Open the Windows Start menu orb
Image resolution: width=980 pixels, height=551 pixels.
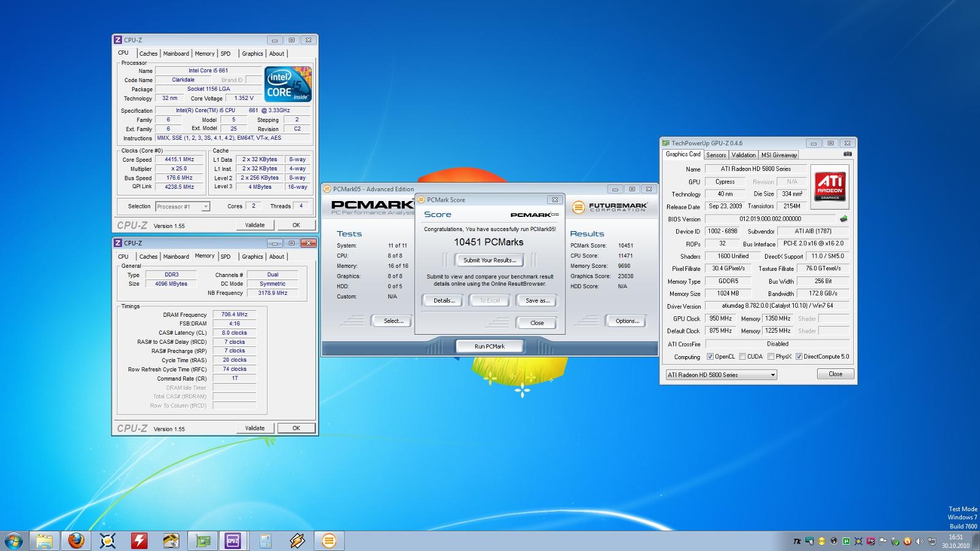[x=13, y=541]
